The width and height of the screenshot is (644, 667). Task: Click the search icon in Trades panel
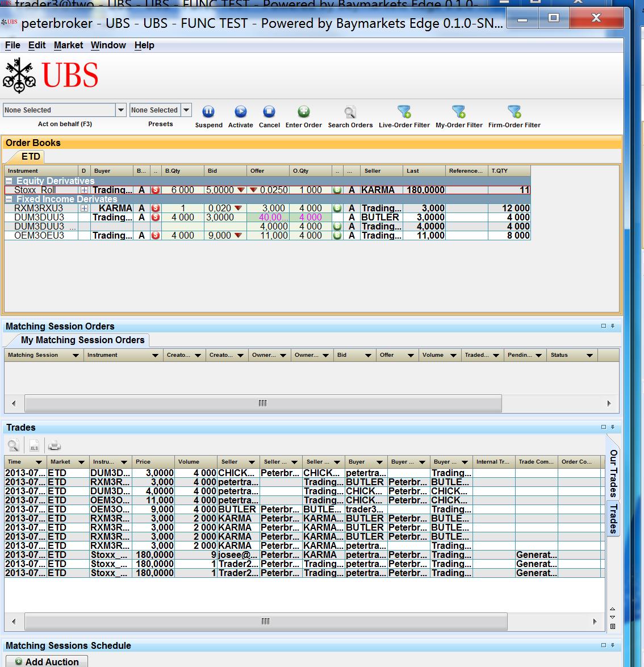(x=13, y=445)
